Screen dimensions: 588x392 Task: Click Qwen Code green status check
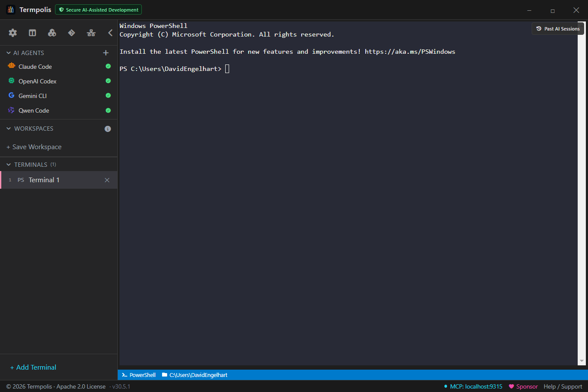108,110
